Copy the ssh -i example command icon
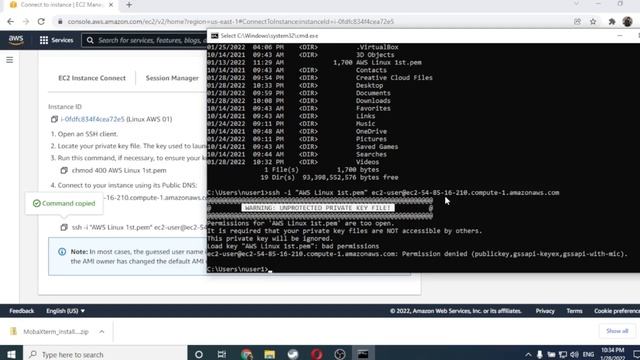 tap(64, 227)
